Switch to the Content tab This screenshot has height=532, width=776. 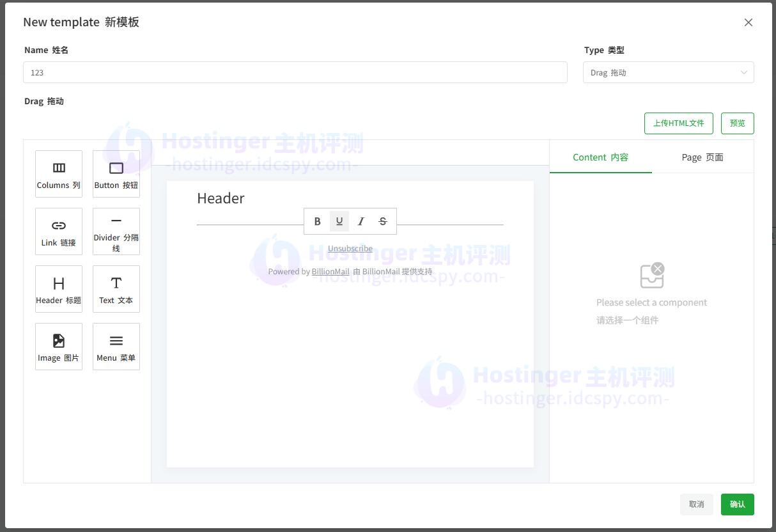(600, 157)
